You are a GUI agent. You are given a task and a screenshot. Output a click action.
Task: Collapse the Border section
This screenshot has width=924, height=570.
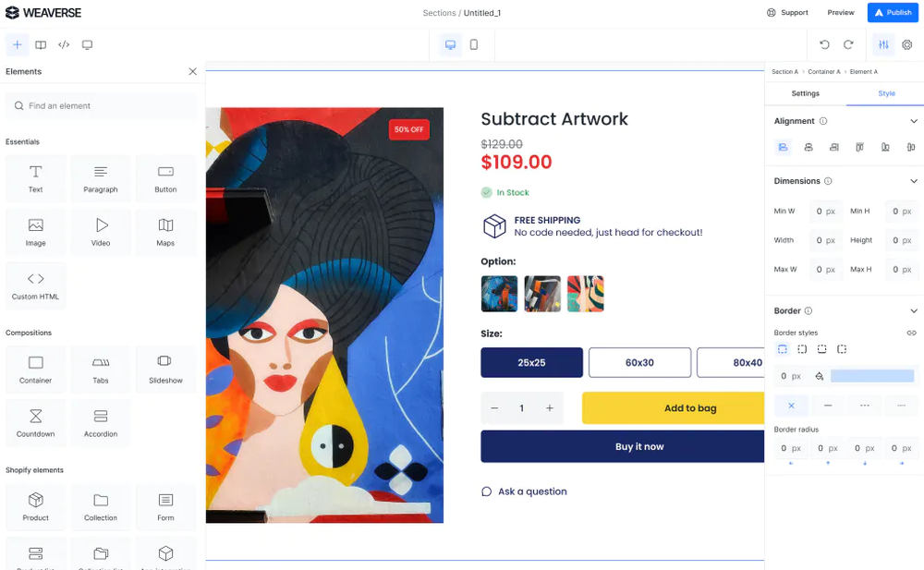(x=914, y=311)
